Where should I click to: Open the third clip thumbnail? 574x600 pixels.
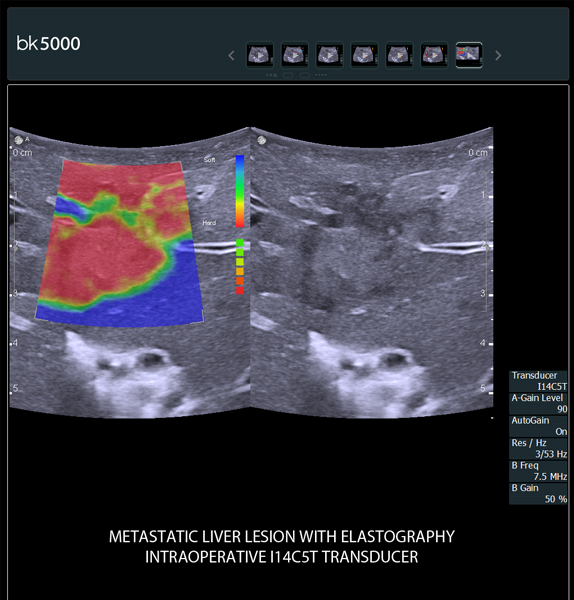(x=329, y=55)
